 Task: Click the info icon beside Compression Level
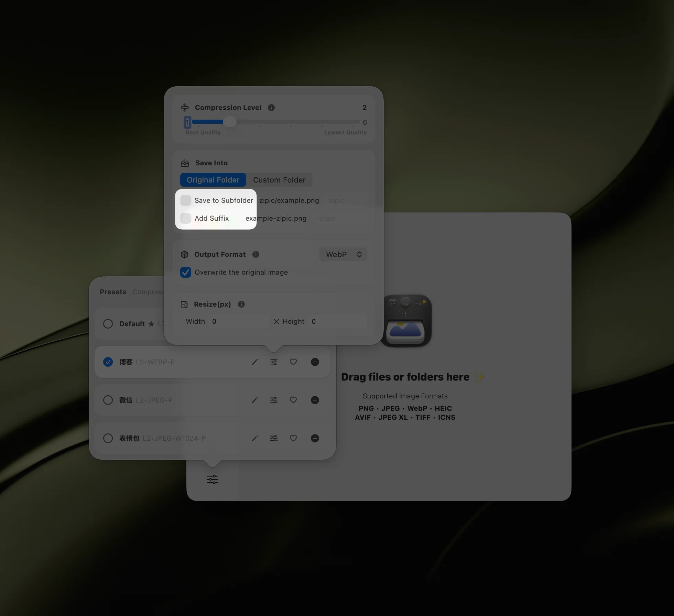(x=271, y=108)
